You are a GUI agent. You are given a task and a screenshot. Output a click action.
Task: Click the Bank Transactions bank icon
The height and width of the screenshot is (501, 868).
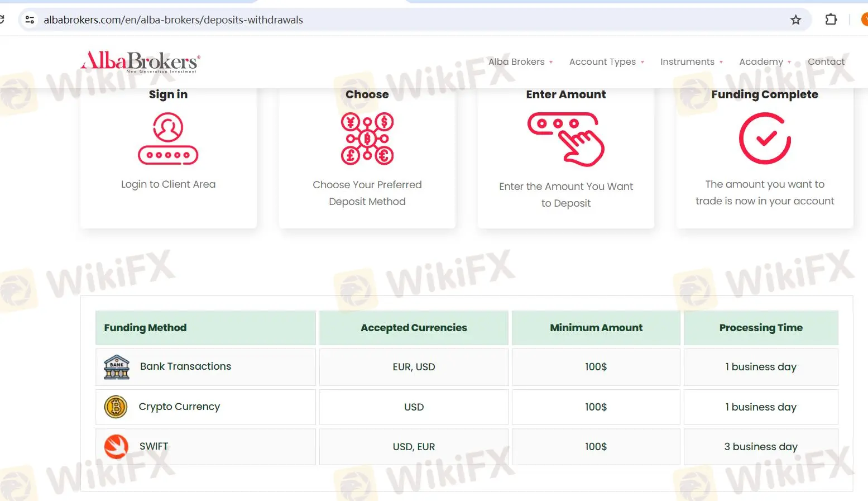117,367
